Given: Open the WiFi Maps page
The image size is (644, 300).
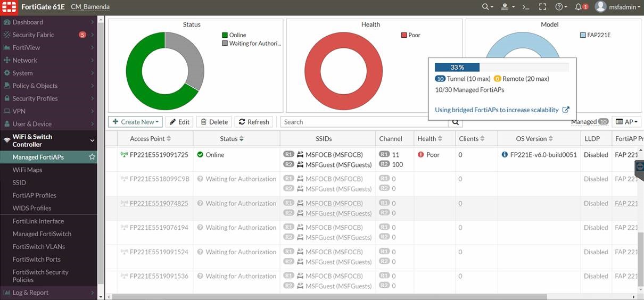Looking at the screenshot, I should point(27,170).
